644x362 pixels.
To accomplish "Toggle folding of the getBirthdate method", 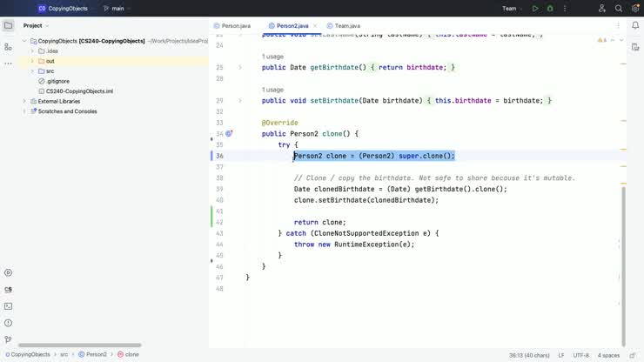I will tap(240, 67).
